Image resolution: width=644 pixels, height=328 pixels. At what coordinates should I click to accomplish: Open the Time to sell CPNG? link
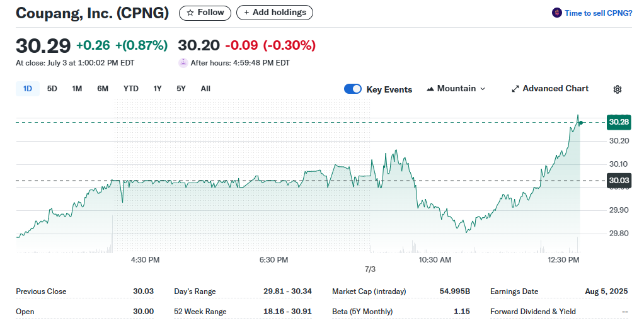(599, 13)
